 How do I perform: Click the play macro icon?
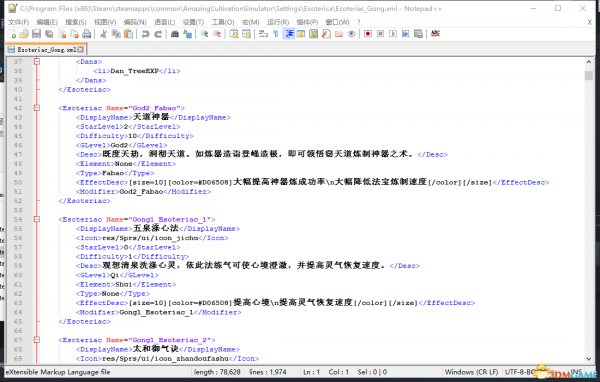[393, 34]
